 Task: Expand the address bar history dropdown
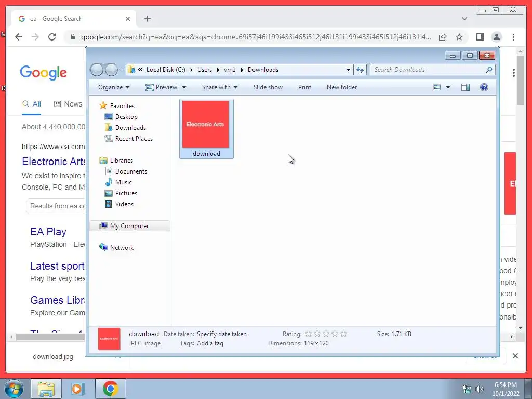348,70
